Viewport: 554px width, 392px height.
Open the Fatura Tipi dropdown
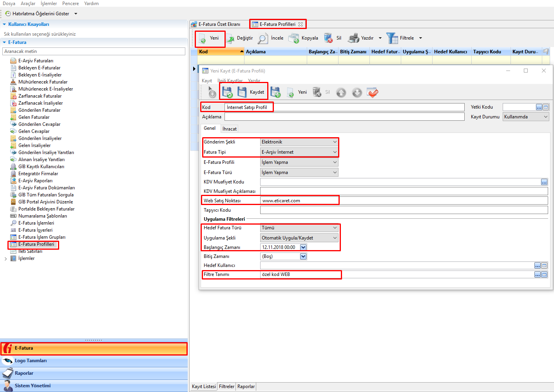335,152
